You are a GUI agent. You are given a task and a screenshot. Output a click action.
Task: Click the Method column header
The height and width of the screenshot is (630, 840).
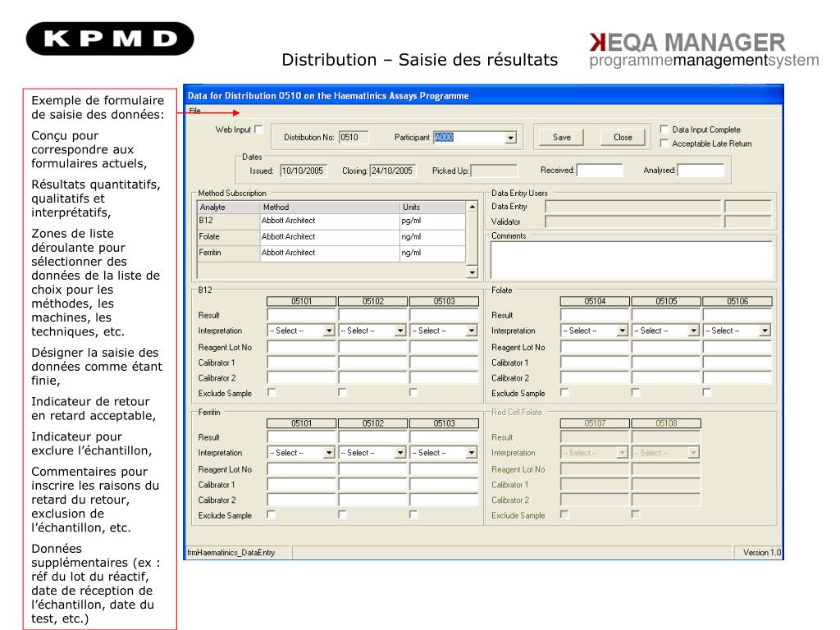(x=330, y=208)
